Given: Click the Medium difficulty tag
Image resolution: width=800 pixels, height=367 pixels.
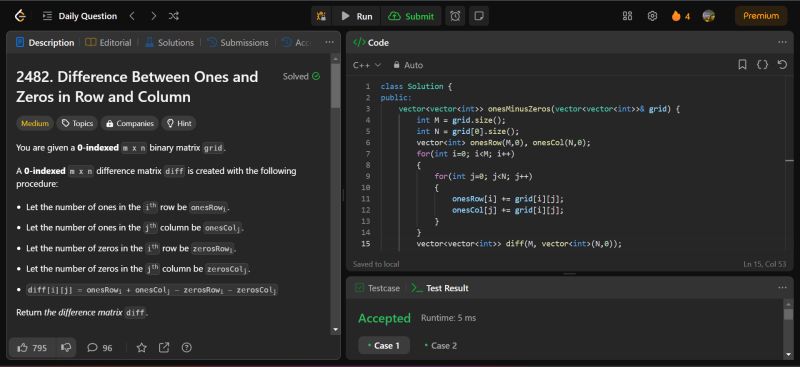Looking at the screenshot, I should tap(35, 124).
